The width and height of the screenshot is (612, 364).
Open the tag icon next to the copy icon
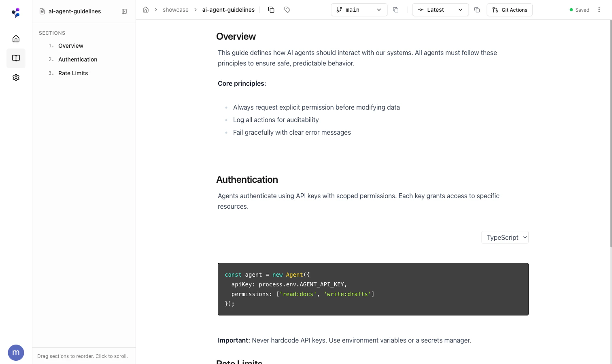pyautogui.click(x=287, y=9)
